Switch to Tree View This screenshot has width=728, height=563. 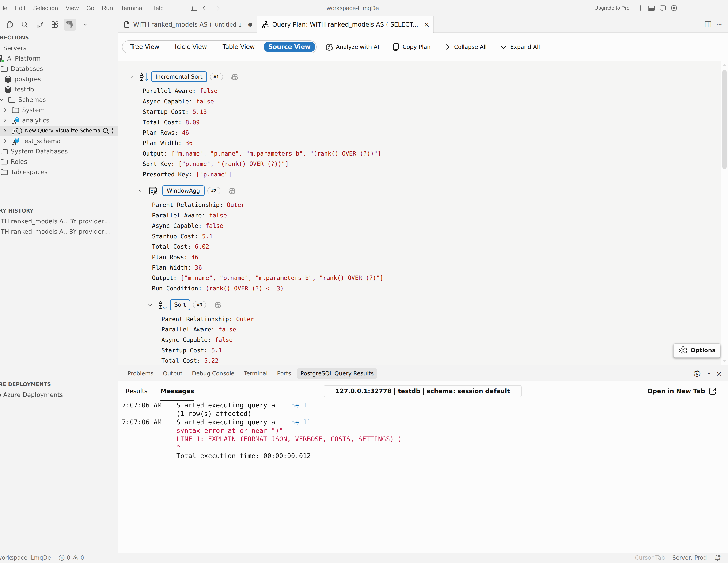click(145, 47)
